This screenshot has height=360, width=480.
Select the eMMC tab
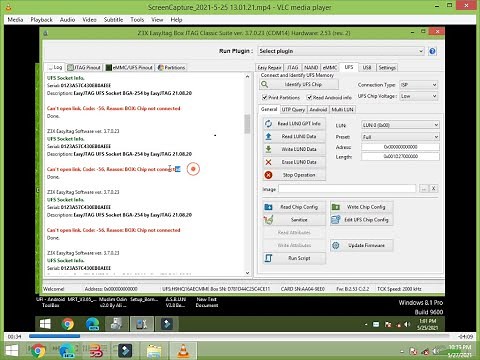(330, 68)
